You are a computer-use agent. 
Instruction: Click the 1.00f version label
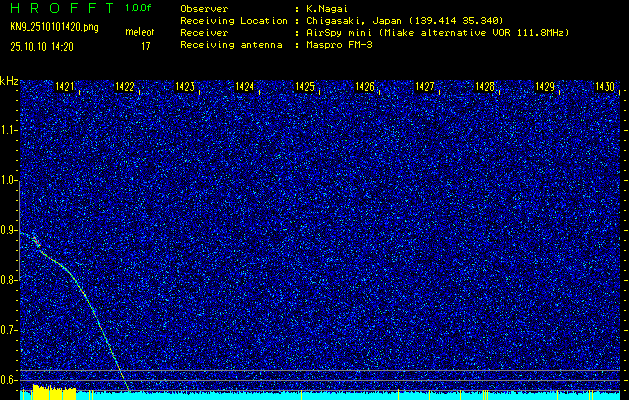(x=139, y=7)
